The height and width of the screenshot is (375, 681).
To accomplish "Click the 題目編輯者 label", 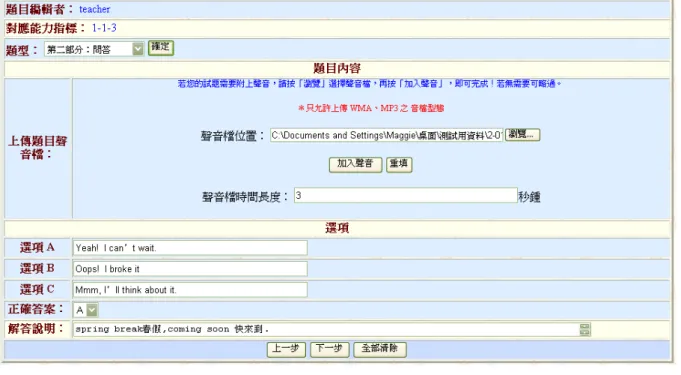I will [x=40, y=9].
